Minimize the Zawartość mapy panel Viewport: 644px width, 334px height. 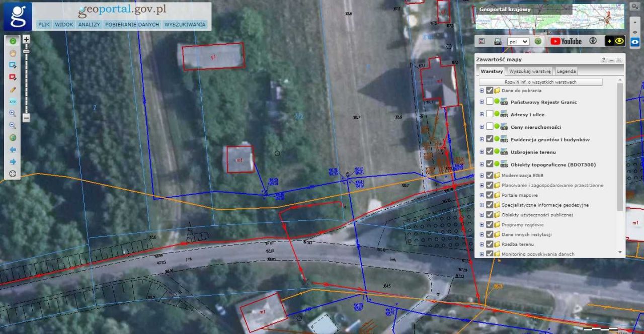click(611, 60)
